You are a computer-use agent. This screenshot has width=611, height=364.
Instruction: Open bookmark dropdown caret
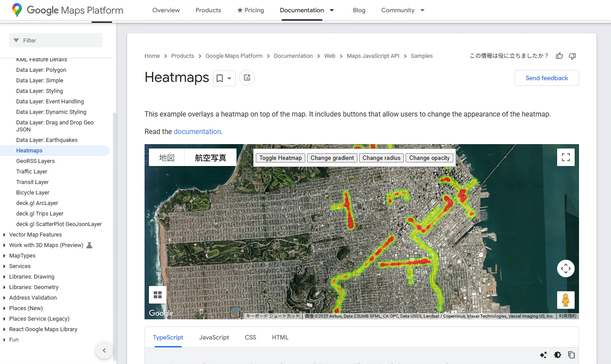tap(230, 78)
